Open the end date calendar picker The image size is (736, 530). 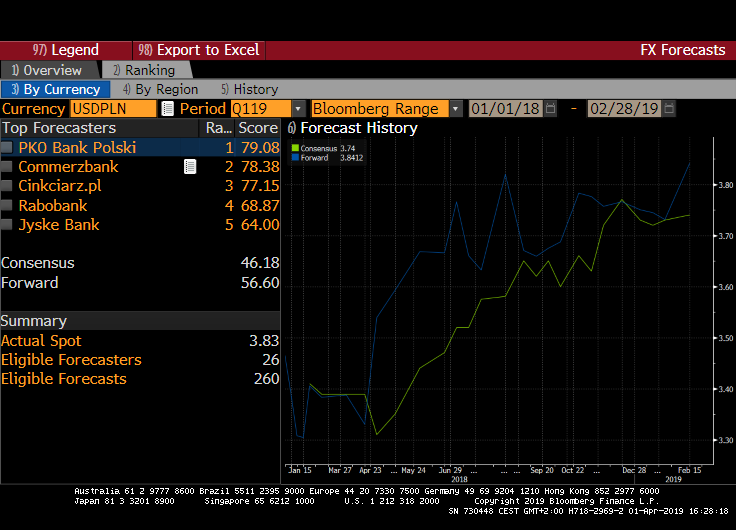[669, 108]
